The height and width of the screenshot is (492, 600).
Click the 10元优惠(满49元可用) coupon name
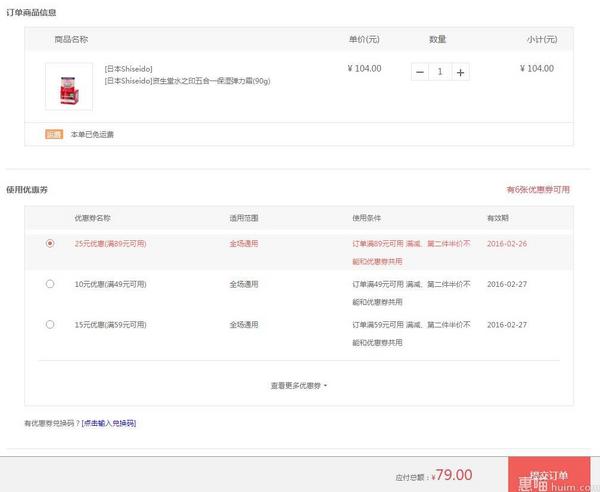[110, 284]
